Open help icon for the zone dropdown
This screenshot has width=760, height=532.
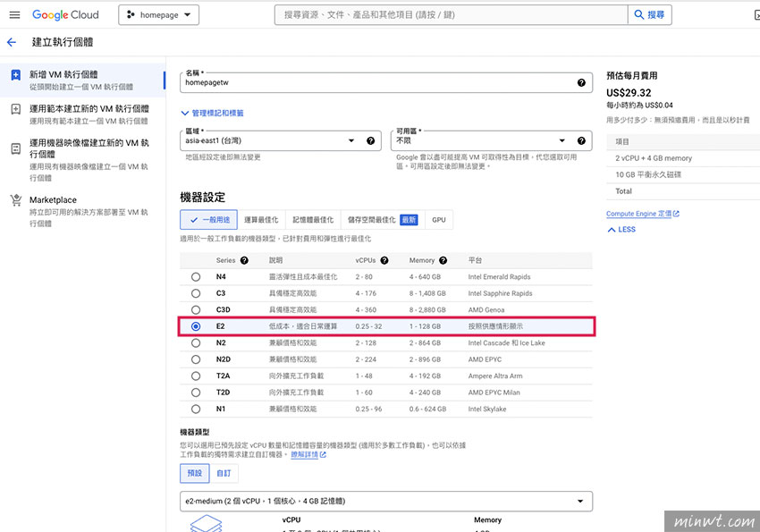[x=581, y=141]
